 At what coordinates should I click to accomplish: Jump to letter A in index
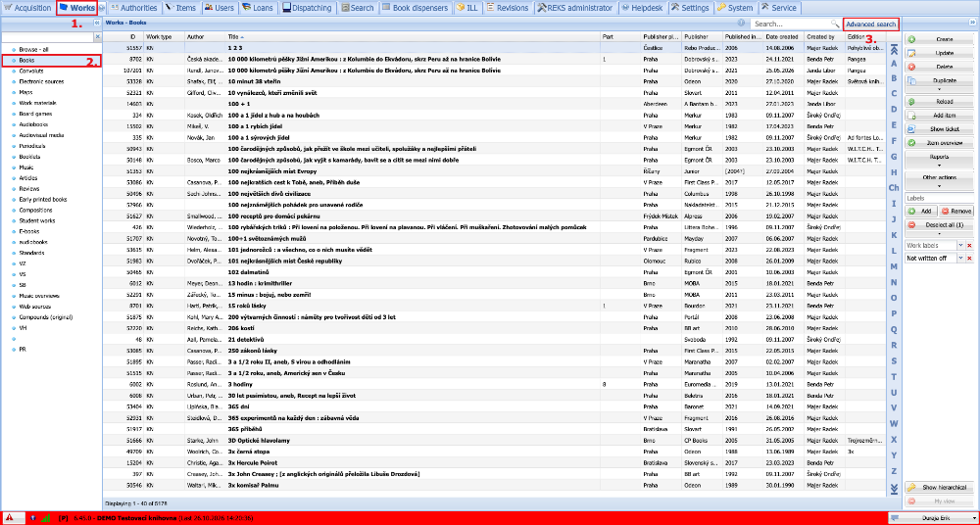pyautogui.click(x=894, y=63)
